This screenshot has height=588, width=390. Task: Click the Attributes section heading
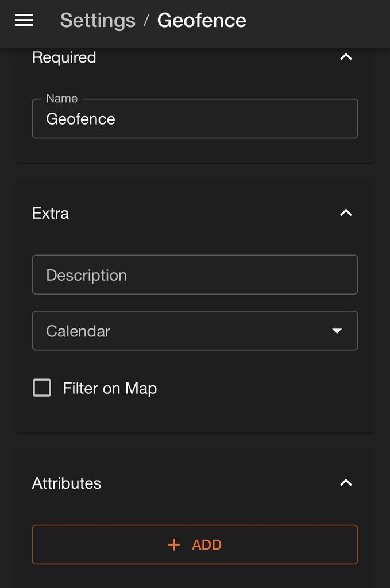pyautogui.click(x=67, y=483)
